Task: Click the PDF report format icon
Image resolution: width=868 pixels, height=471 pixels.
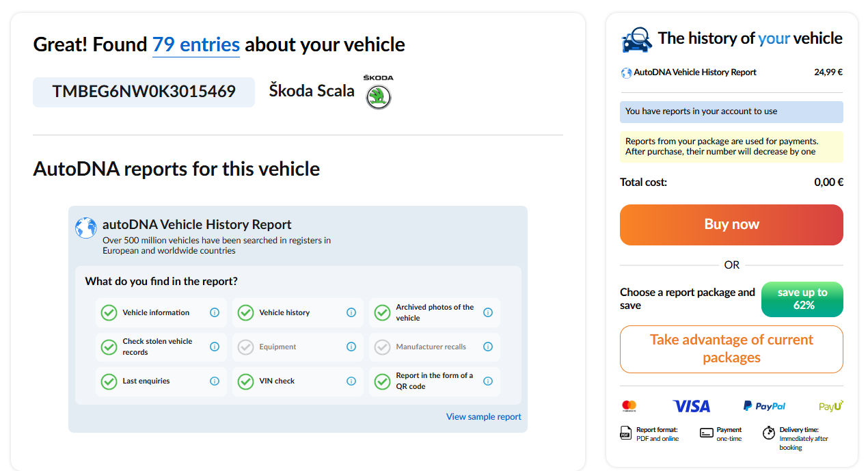Action: 625,432
